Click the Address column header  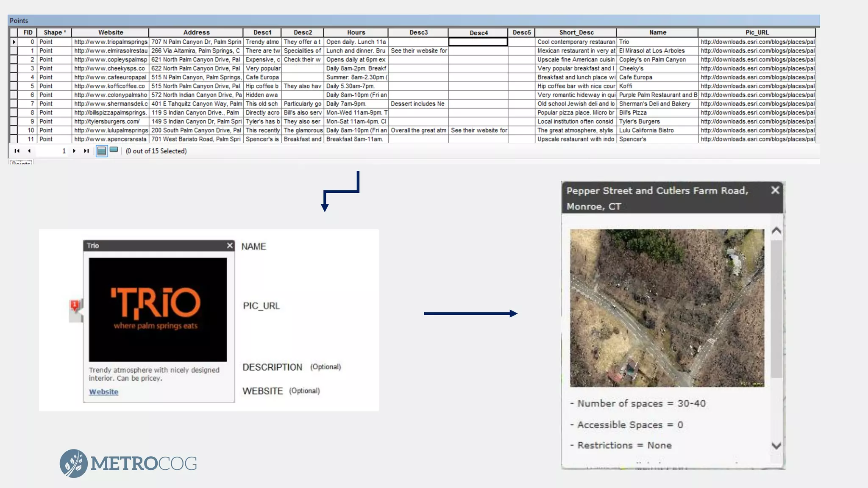(x=196, y=33)
